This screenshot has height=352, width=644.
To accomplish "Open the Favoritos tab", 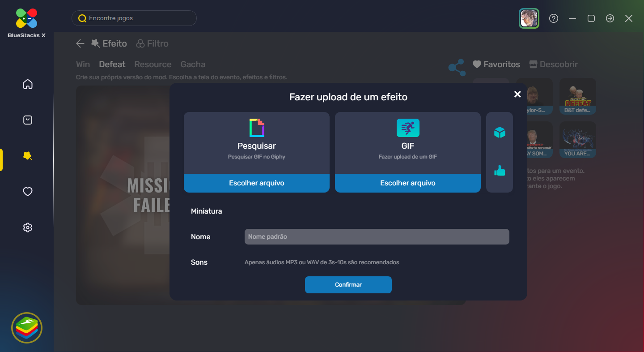I will (496, 64).
